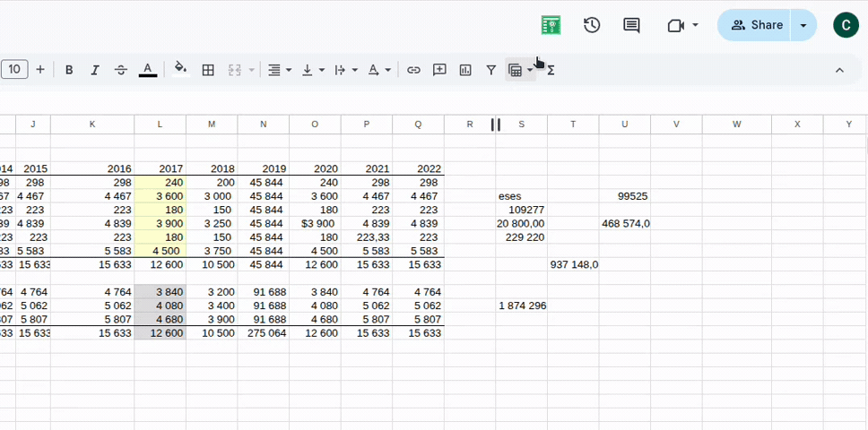The height and width of the screenshot is (430, 868).
Task: Click the green sheet add-on icon
Action: point(551,25)
